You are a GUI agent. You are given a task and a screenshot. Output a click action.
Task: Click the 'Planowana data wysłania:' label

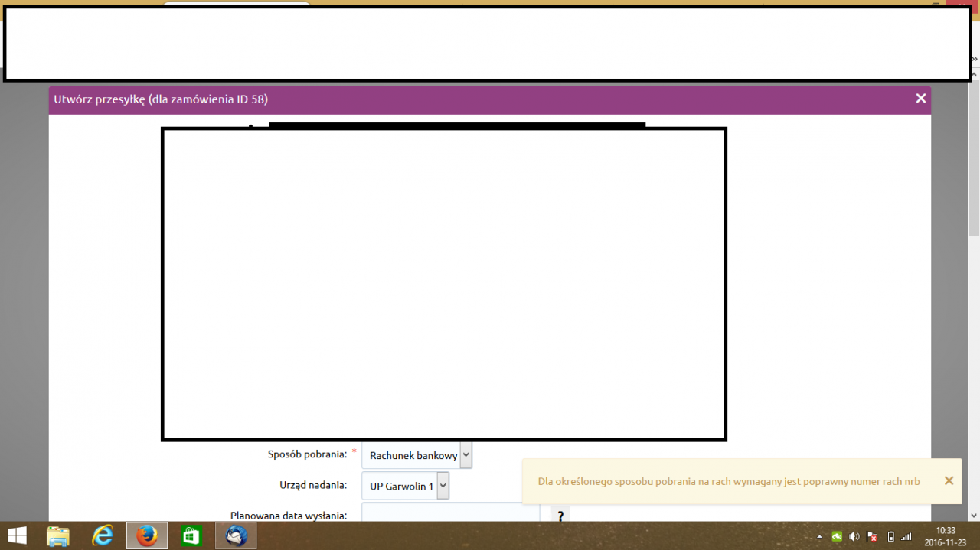(x=289, y=516)
